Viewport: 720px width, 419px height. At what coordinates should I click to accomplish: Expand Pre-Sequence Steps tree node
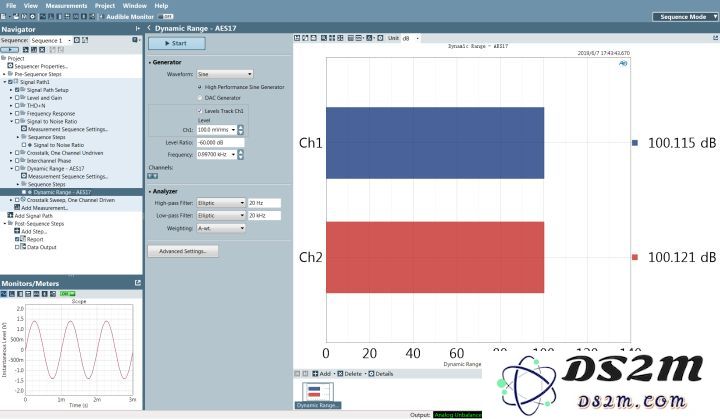point(5,74)
